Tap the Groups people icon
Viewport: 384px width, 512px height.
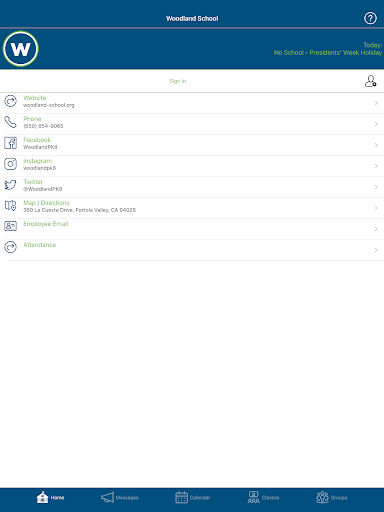pos(322,497)
